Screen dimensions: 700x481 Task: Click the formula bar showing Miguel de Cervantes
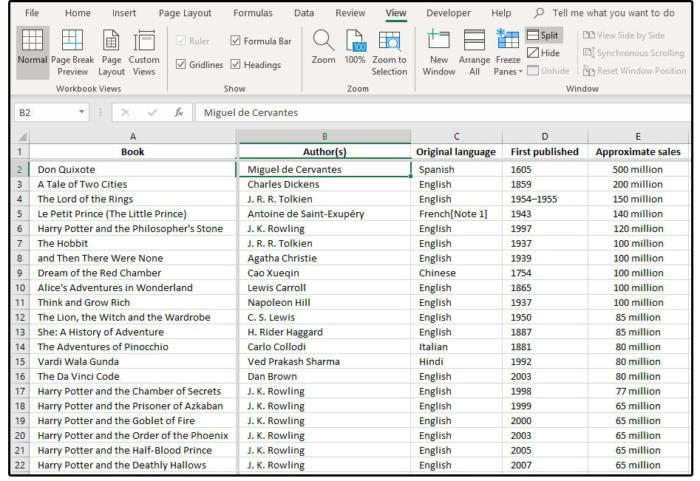pyautogui.click(x=442, y=113)
